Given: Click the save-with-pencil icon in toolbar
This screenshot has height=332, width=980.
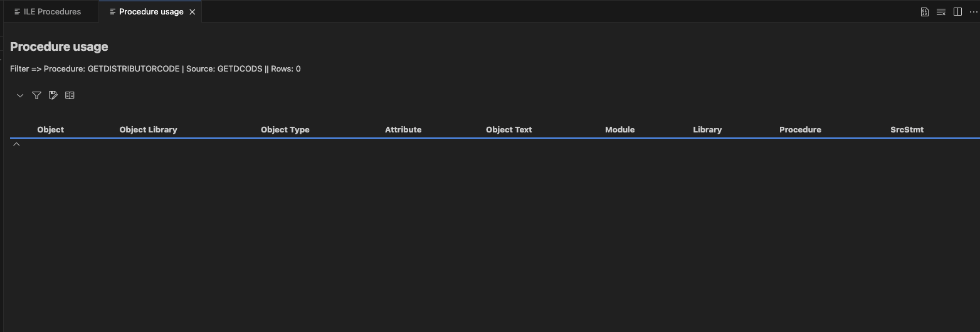Looking at the screenshot, I should click(53, 95).
